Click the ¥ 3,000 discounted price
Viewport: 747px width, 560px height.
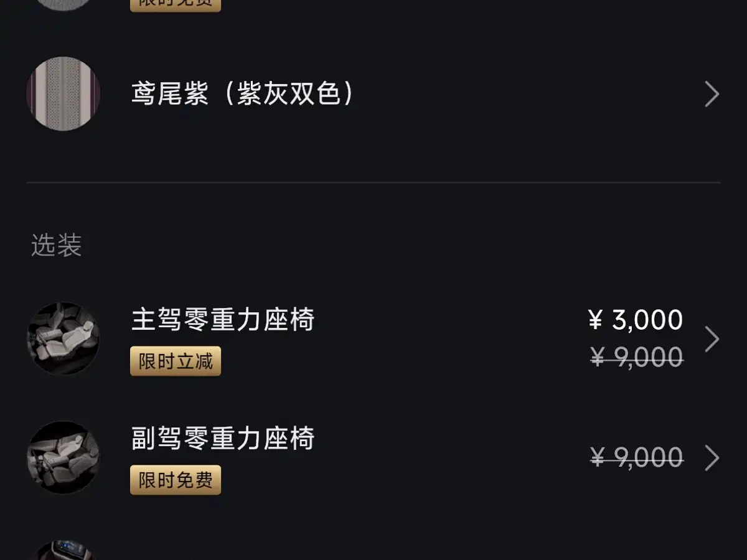(x=636, y=320)
